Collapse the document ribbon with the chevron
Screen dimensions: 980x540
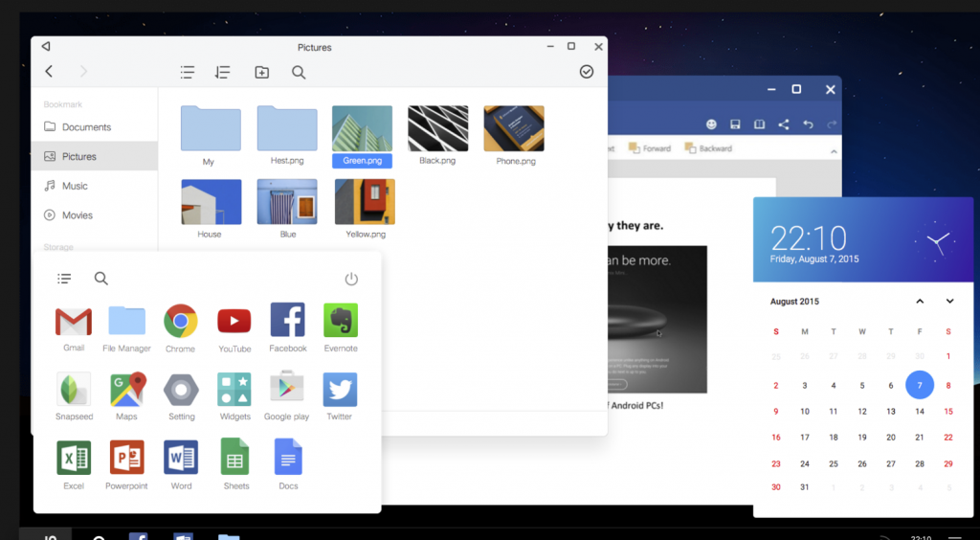pos(834,152)
